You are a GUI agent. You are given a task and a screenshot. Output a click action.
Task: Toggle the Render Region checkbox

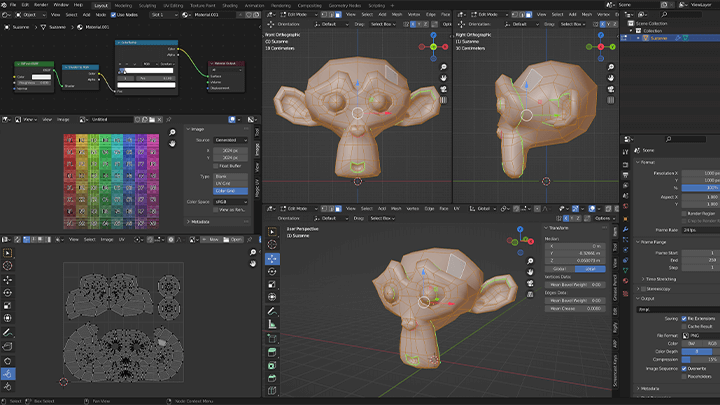(x=684, y=214)
